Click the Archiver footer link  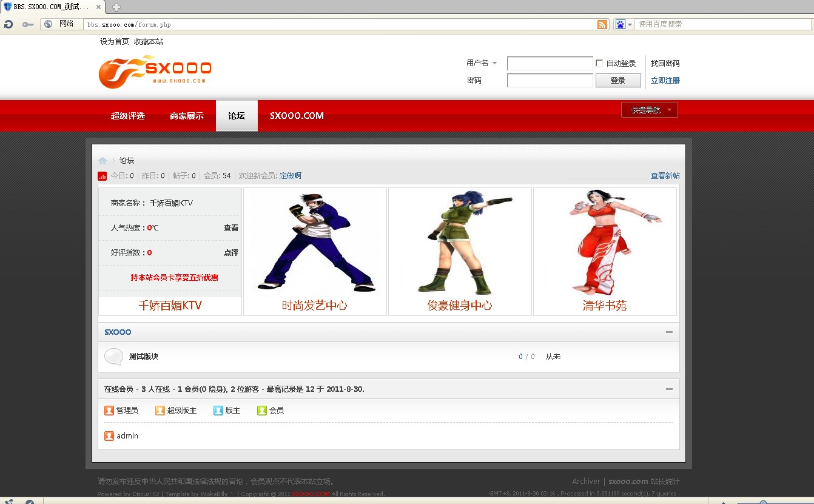coord(586,482)
